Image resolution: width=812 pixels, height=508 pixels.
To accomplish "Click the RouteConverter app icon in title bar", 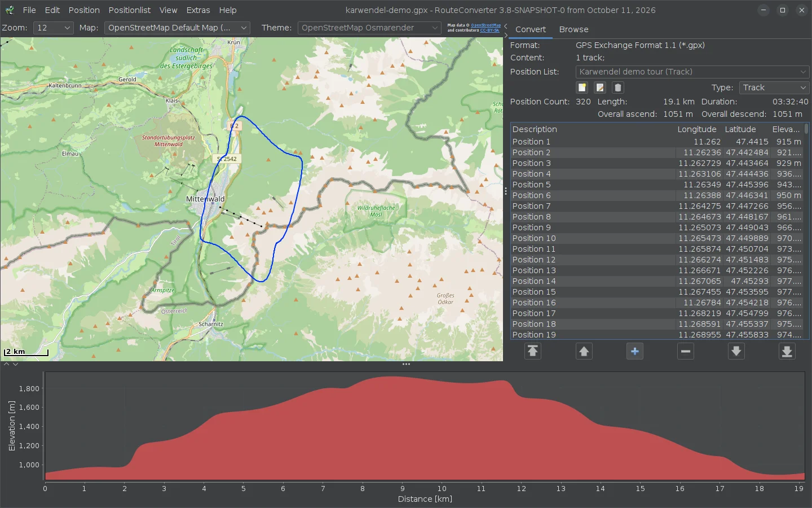I will click(x=10, y=10).
